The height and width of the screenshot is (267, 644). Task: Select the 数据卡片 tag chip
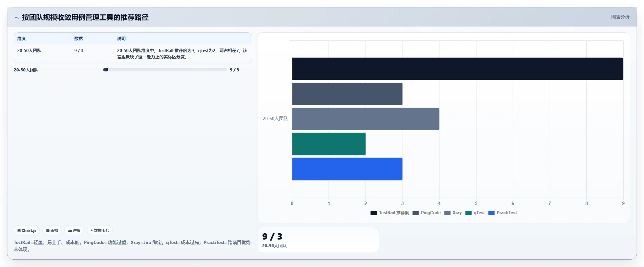click(100, 230)
